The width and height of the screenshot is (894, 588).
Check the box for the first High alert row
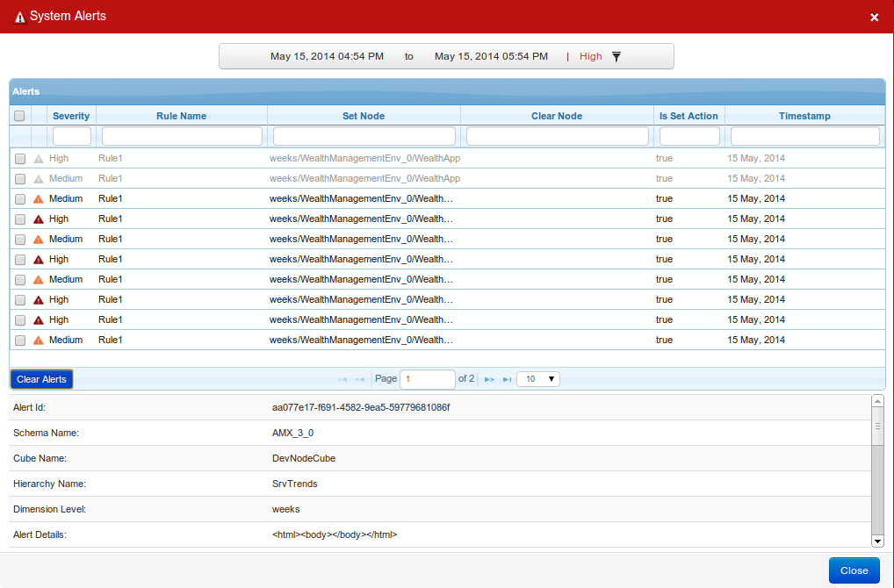19,159
